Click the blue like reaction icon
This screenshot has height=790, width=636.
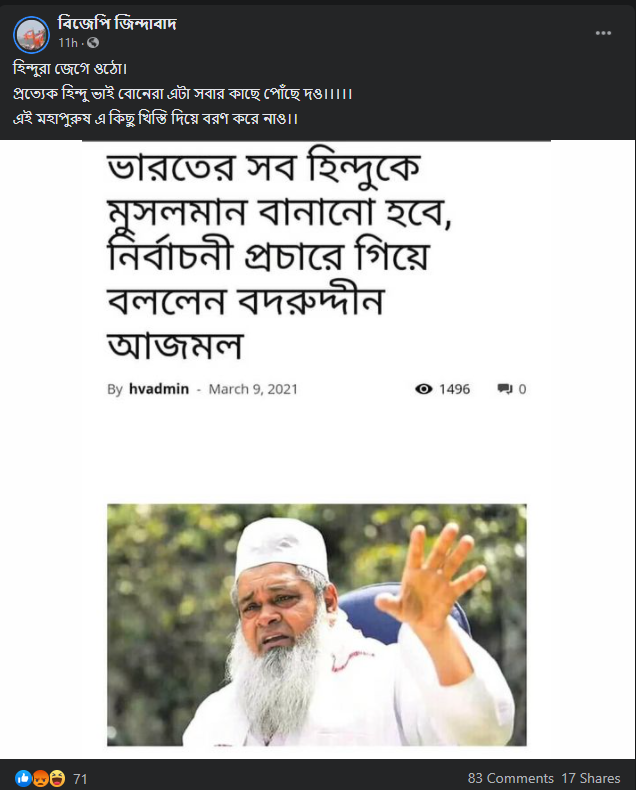click(x=23, y=778)
